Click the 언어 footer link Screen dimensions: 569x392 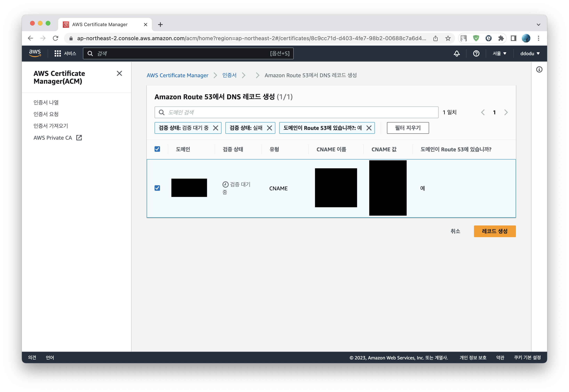point(50,357)
